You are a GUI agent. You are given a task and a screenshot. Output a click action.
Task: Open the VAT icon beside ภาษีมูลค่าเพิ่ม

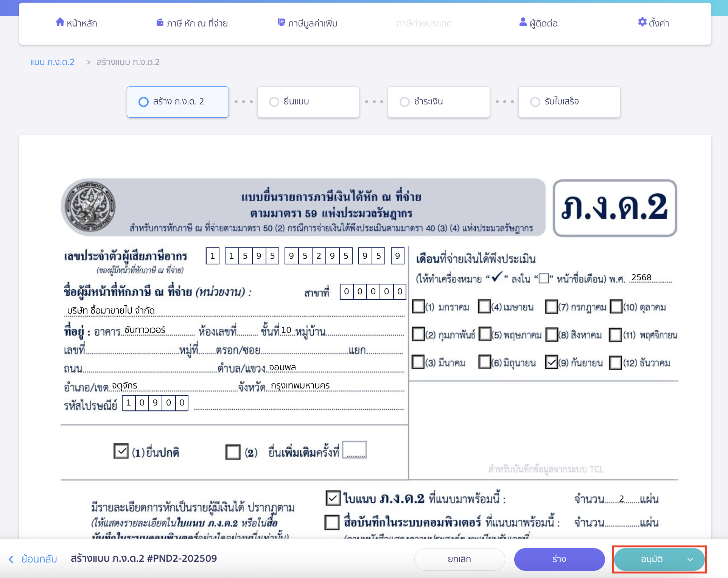[282, 22]
